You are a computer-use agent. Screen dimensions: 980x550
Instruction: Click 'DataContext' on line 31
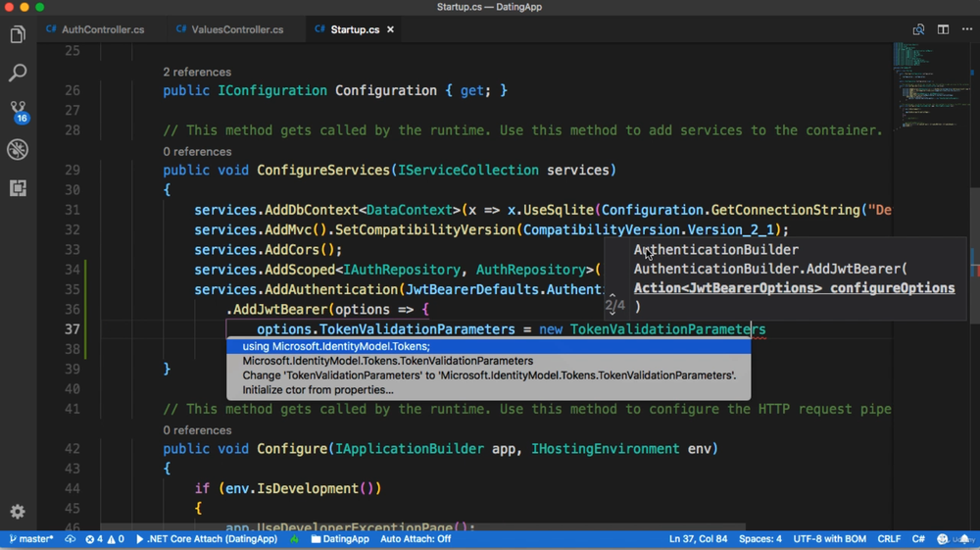pos(409,210)
